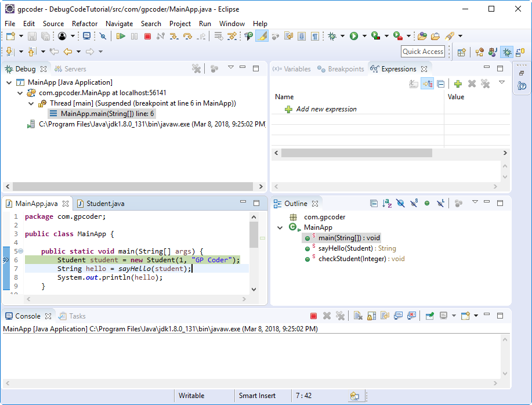Toggle Sort alphabetically in Outline
The width and height of the screenshot is (532, 405).
387,203
